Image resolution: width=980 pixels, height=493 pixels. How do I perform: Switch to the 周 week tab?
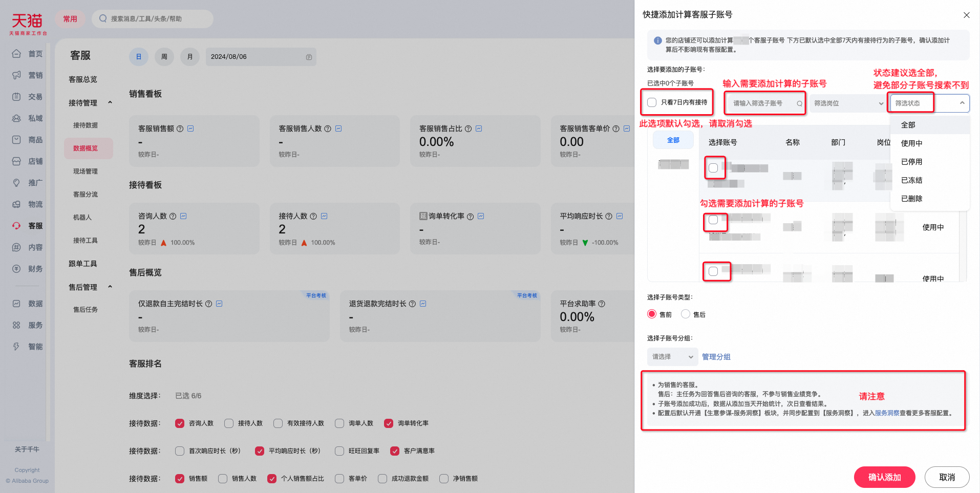tap(164, 57)
